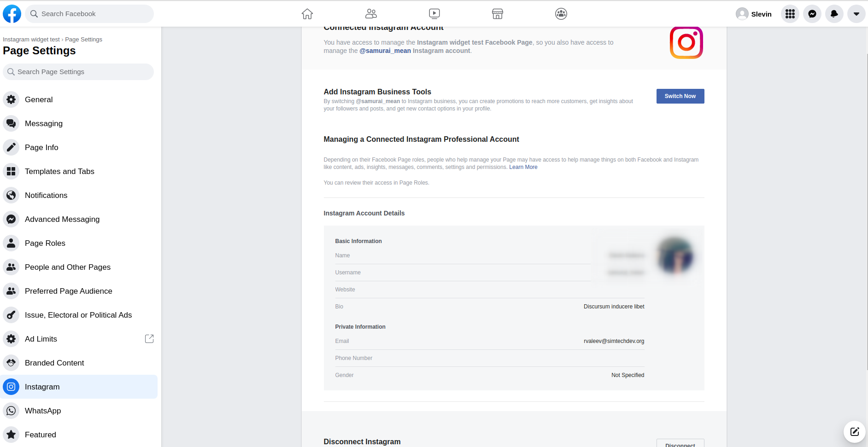This screenshot has height=447, width=868.
Task: Focus the Search Facebook field
Action: point(89,14)
